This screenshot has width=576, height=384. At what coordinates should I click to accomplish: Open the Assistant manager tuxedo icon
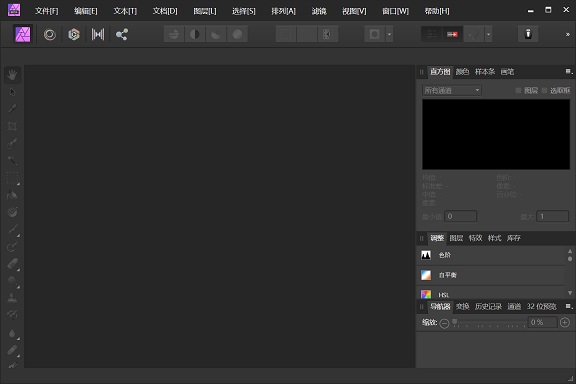click(528, 34)
